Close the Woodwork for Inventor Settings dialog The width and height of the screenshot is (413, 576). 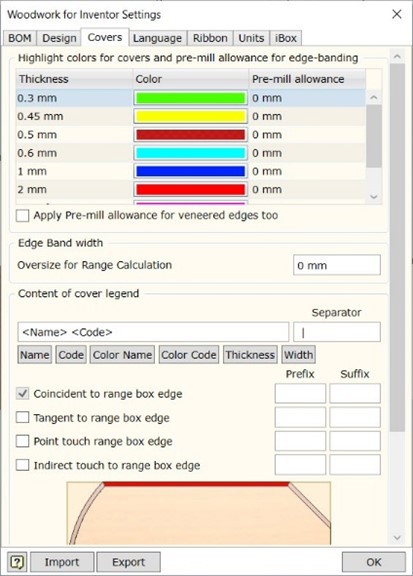[x=396, y=14]
